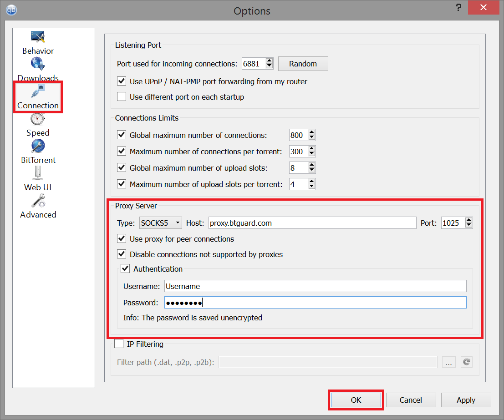Uncheck the Authentication checkbox
Image resolution: width=504 pixels, height=420 pixels.
(125, 269)
